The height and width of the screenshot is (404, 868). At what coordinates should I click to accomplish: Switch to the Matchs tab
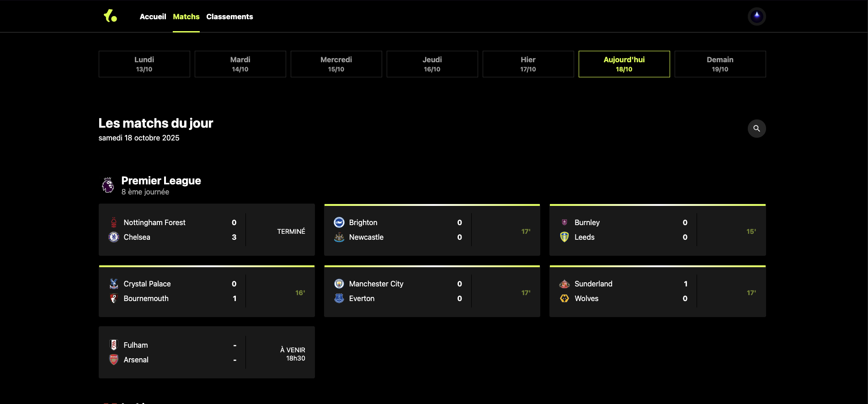186,16
